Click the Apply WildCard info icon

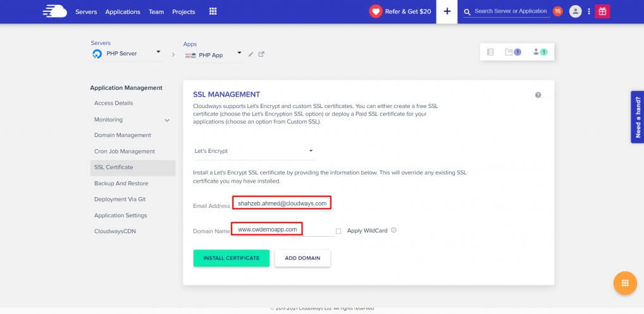click(394, 231)
